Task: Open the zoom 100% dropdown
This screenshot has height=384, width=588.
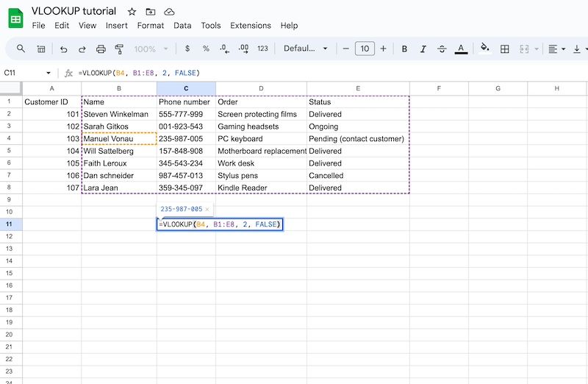Action: coord(151,49)
